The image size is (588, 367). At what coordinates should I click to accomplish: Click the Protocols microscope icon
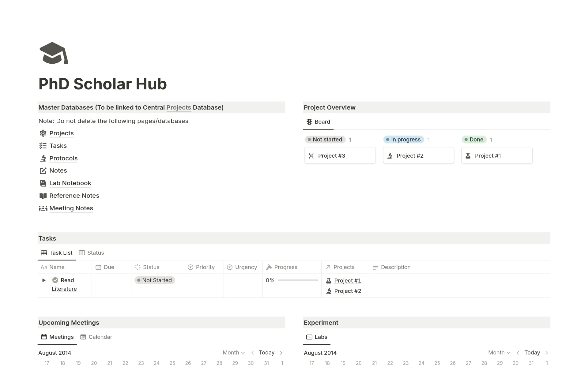[x=43, y=158]
